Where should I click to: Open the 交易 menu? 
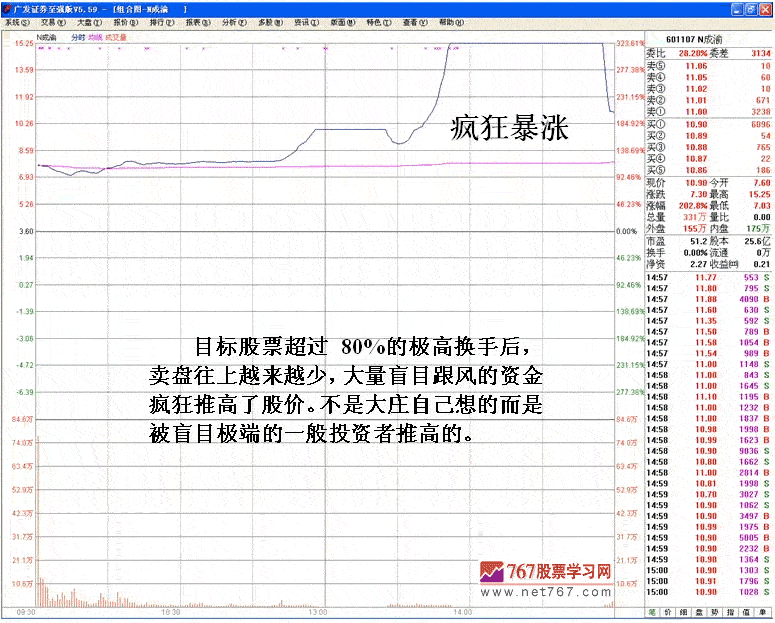coord(49,21)
